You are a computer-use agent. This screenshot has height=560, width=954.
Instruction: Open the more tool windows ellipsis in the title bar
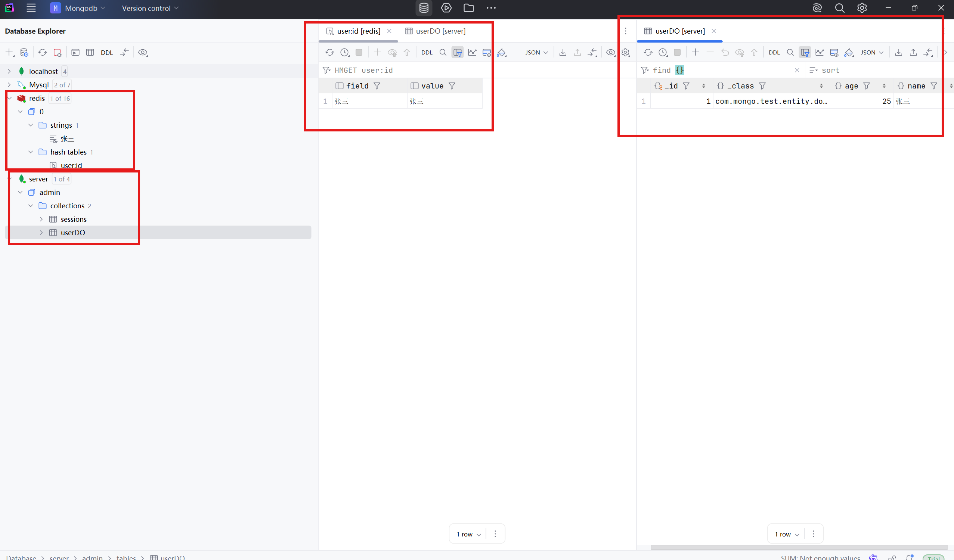coord(491,8)
